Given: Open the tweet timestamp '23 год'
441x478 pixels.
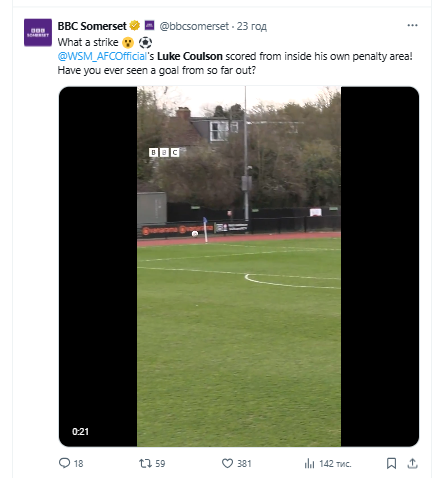Looking at the screenshot, I should click(x=252, y=26).
